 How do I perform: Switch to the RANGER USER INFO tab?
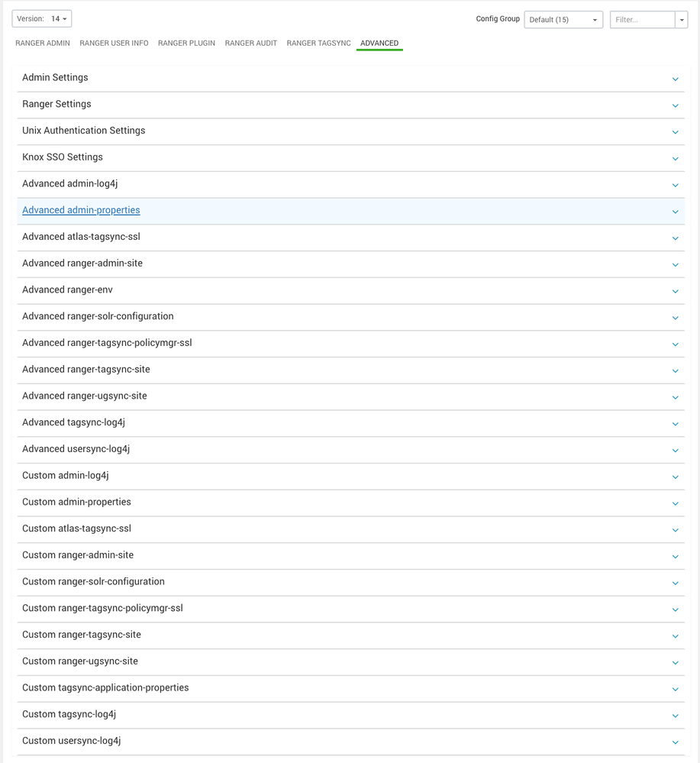(114, 44)
